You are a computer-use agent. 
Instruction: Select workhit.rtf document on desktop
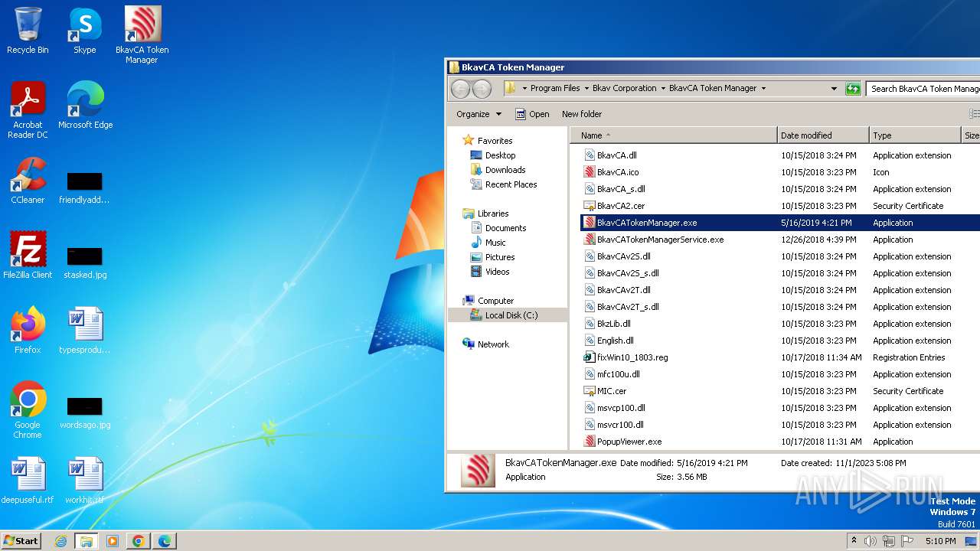point(85,481)
